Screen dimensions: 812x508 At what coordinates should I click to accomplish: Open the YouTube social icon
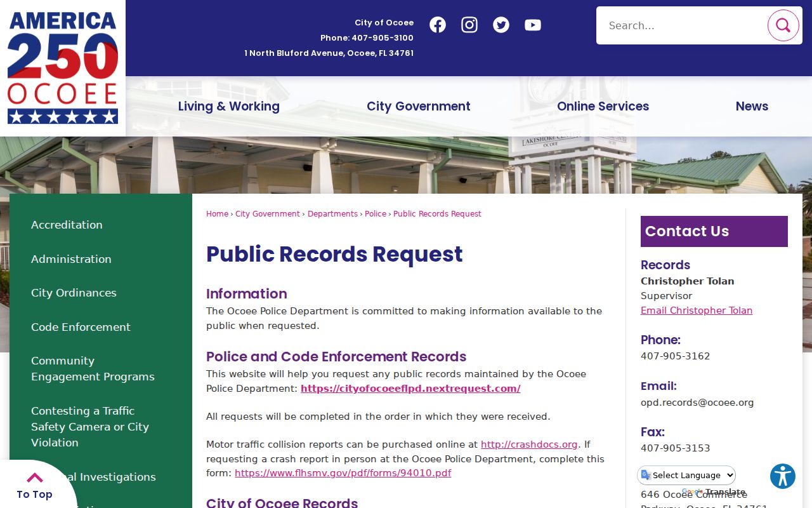(x=533, y=25)
